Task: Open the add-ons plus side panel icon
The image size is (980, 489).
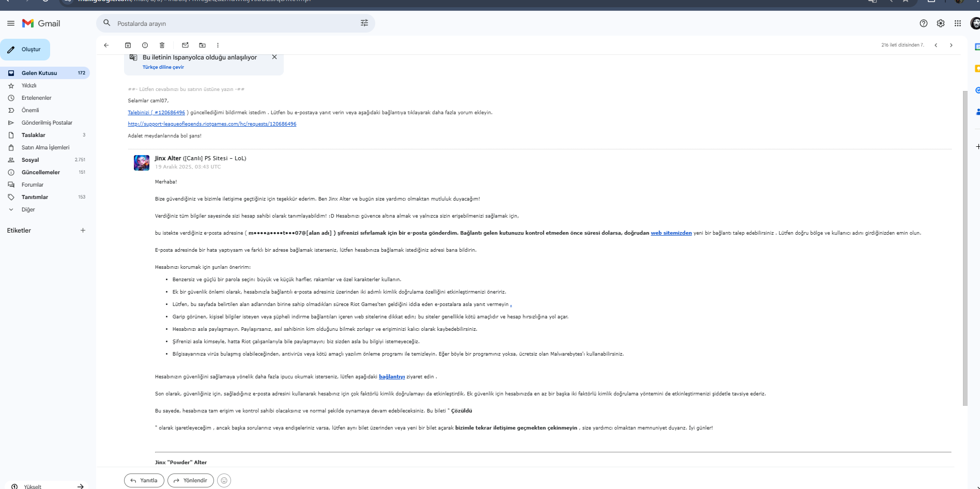Action: 977,146
